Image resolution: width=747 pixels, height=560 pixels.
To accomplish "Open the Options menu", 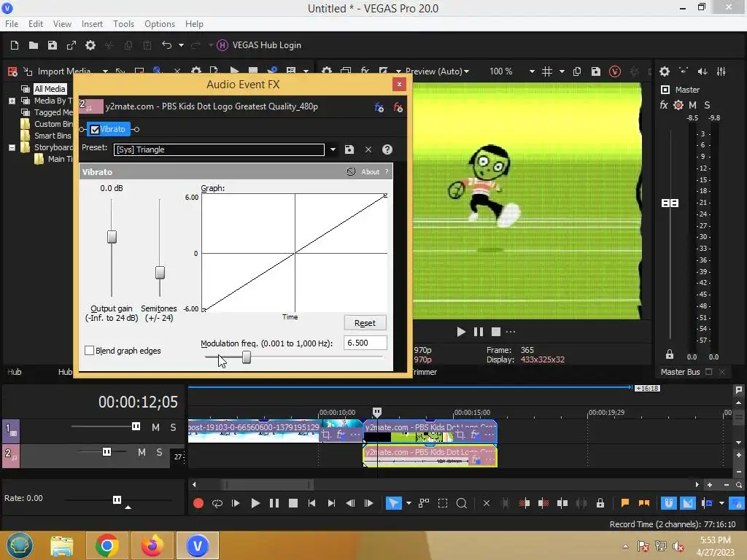I will 160,24.
